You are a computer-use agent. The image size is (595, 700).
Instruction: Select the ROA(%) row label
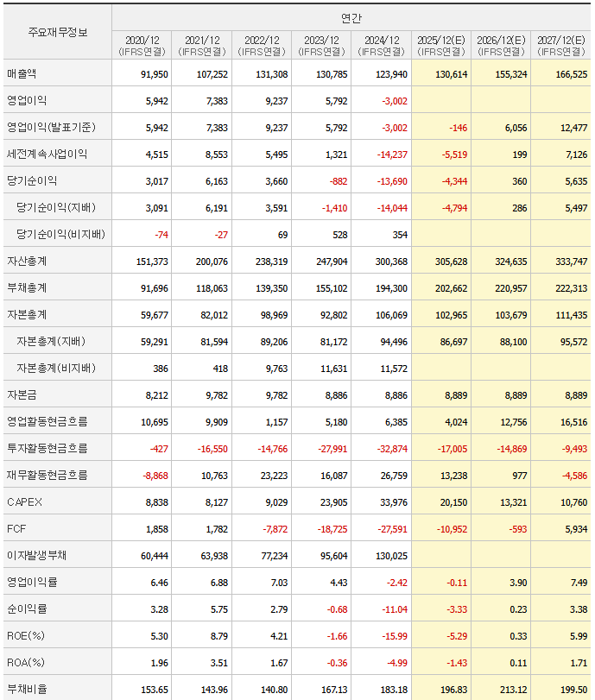[x=25, y=663]
